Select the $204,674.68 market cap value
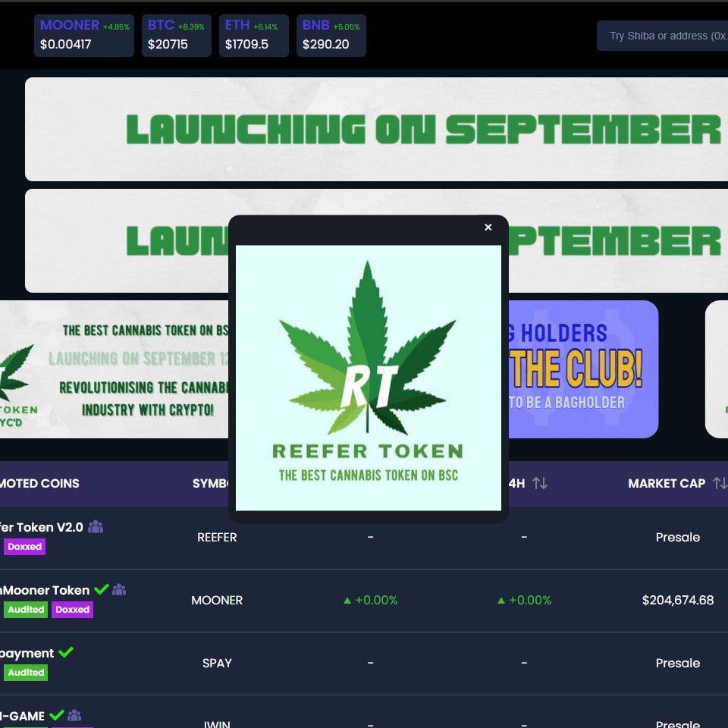728x728 pixels. 677,601
